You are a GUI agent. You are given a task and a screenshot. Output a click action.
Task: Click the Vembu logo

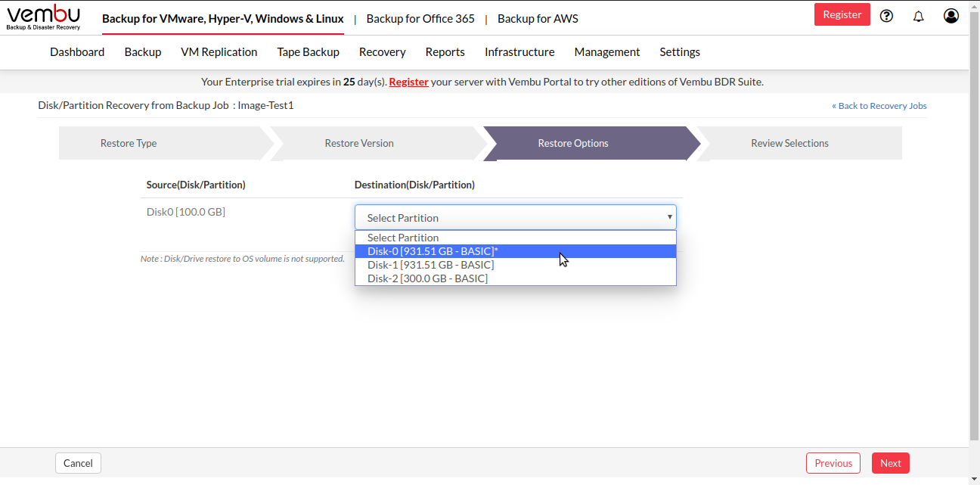(x=43, y=17)
